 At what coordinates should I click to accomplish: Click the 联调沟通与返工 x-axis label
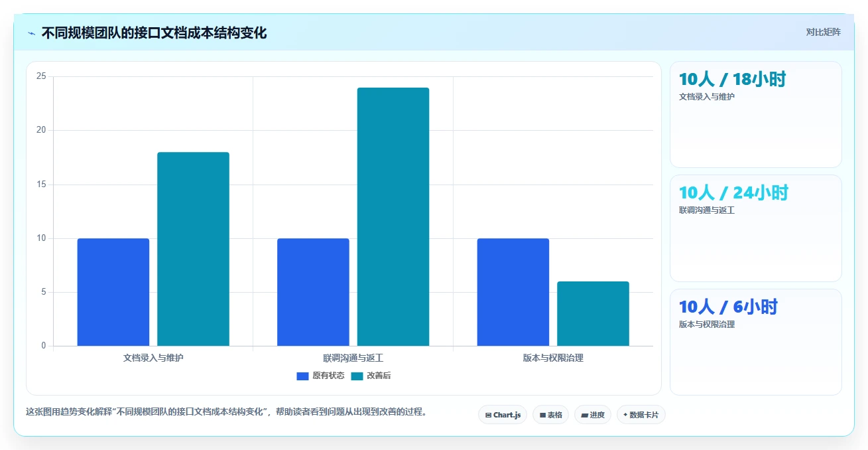tap(353, 358)
